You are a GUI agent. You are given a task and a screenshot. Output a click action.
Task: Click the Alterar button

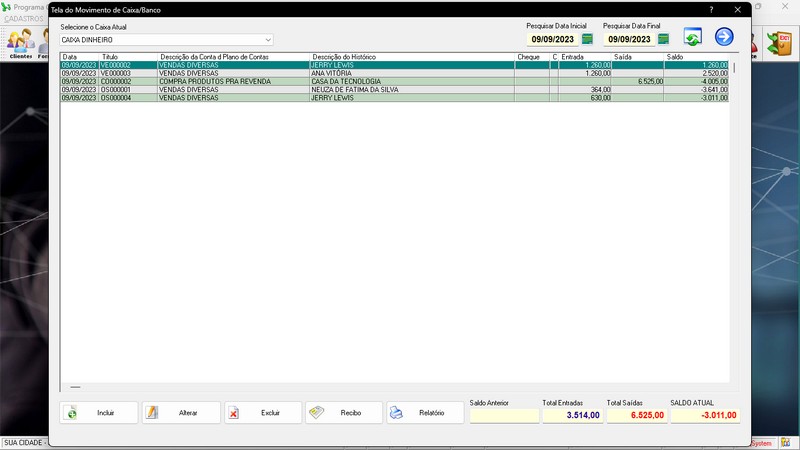tap(181, 413)
